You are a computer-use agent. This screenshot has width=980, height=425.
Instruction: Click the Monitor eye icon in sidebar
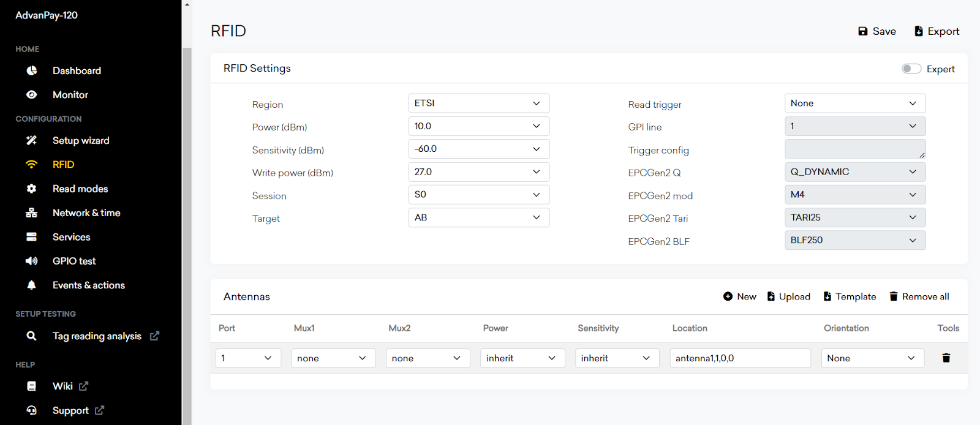[32, 95]
